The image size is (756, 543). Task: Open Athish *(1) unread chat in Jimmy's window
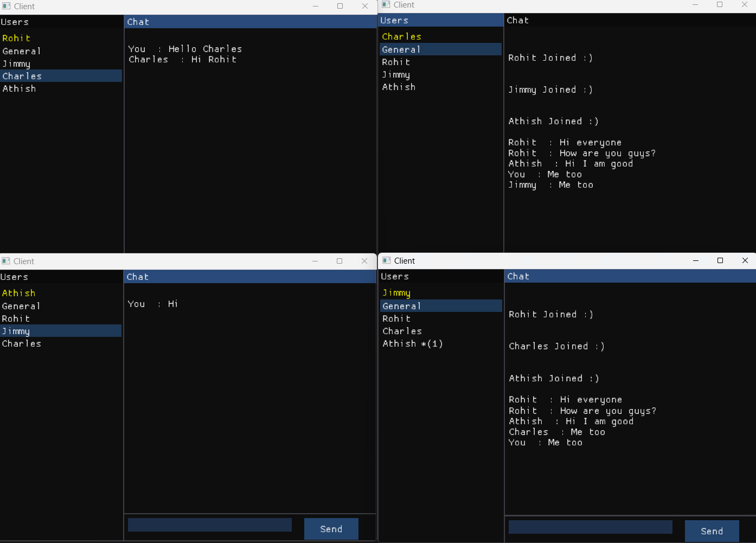441,343
